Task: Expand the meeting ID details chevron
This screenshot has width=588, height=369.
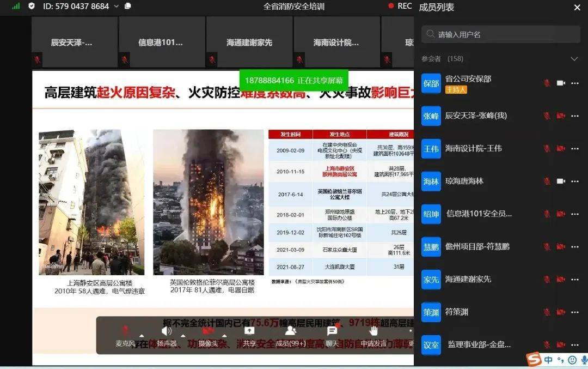Action: click(x=117, y=7)
